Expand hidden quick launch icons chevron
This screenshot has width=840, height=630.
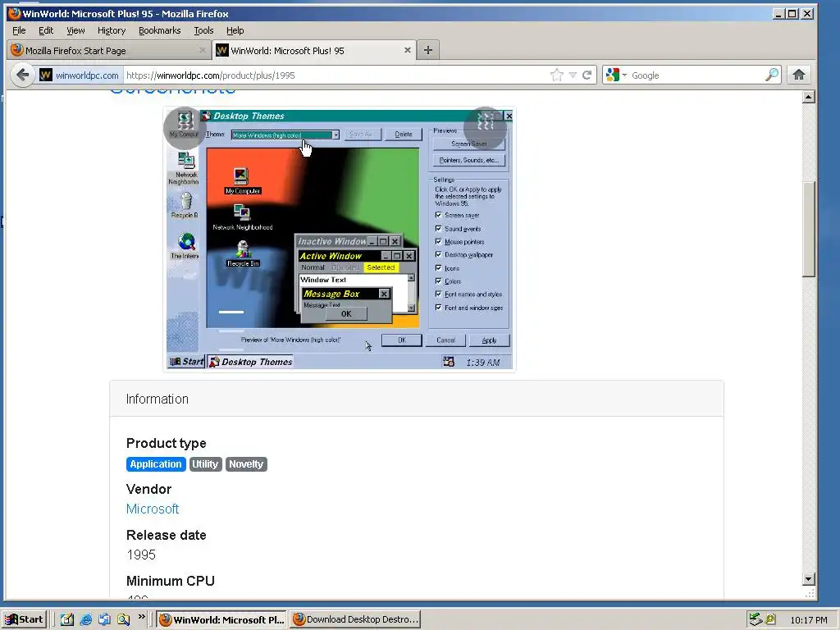point(141,617)
